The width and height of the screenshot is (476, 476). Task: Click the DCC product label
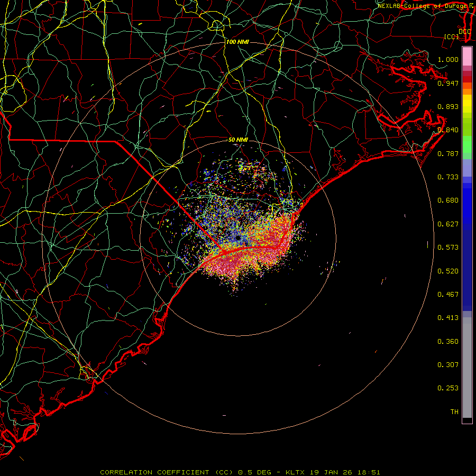click(x=464, y=32)
